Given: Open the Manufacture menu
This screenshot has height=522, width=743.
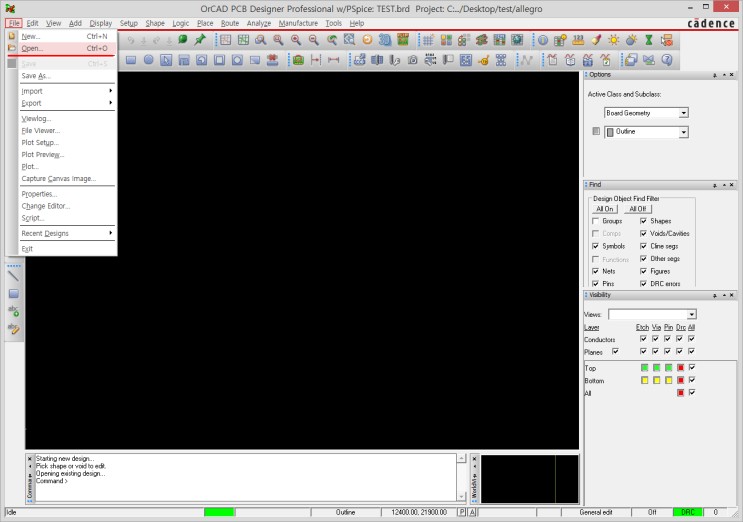Looking at the screenshot, I should tap(298, 23).
